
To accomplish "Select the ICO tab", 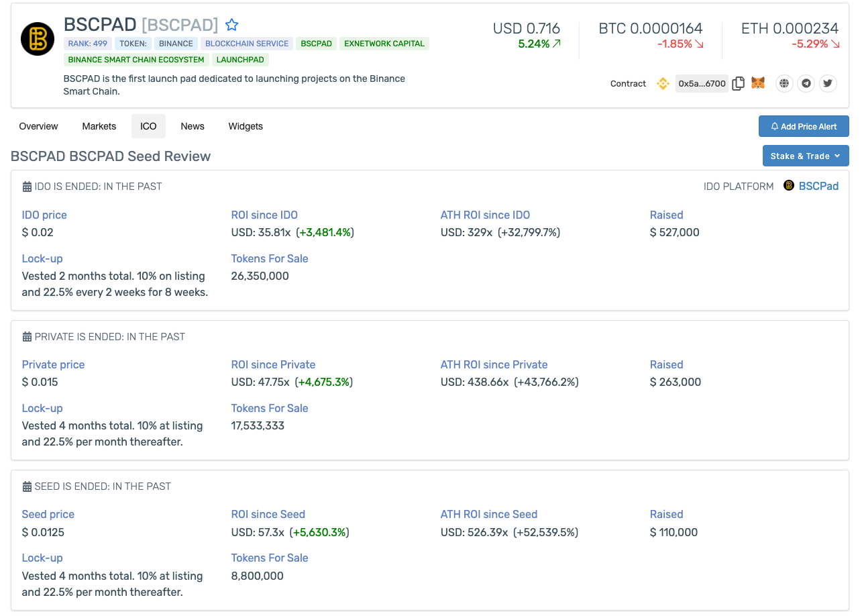I will coord(148,126).
